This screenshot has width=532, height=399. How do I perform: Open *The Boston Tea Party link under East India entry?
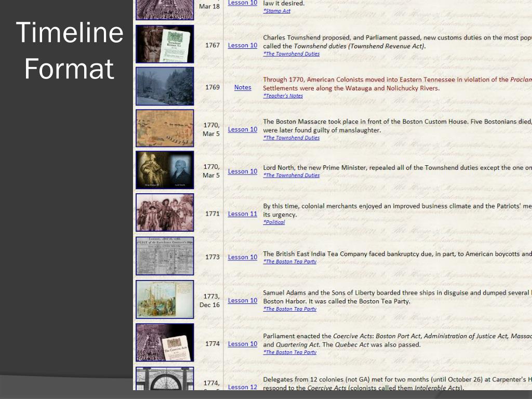point(290,262)
